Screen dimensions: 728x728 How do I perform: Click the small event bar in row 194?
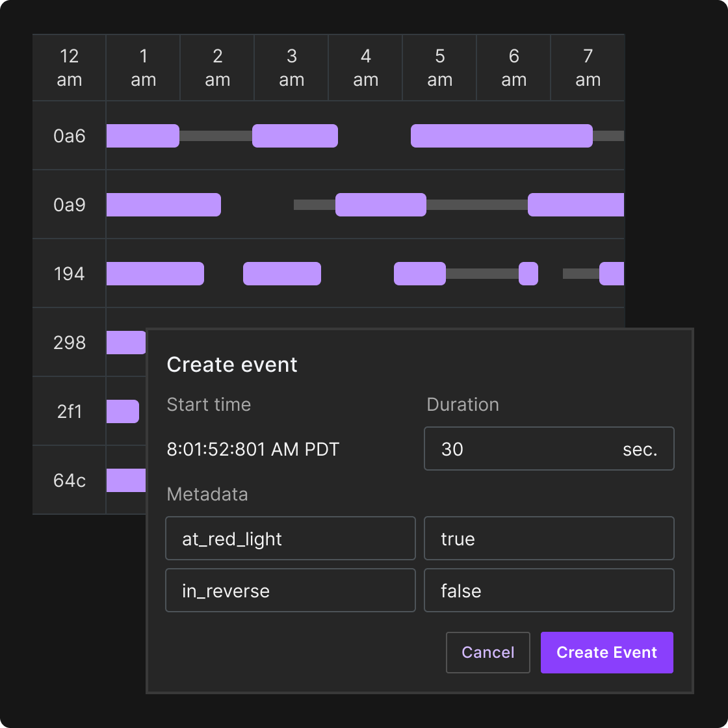pyautogui.click(x=528, y=274)
